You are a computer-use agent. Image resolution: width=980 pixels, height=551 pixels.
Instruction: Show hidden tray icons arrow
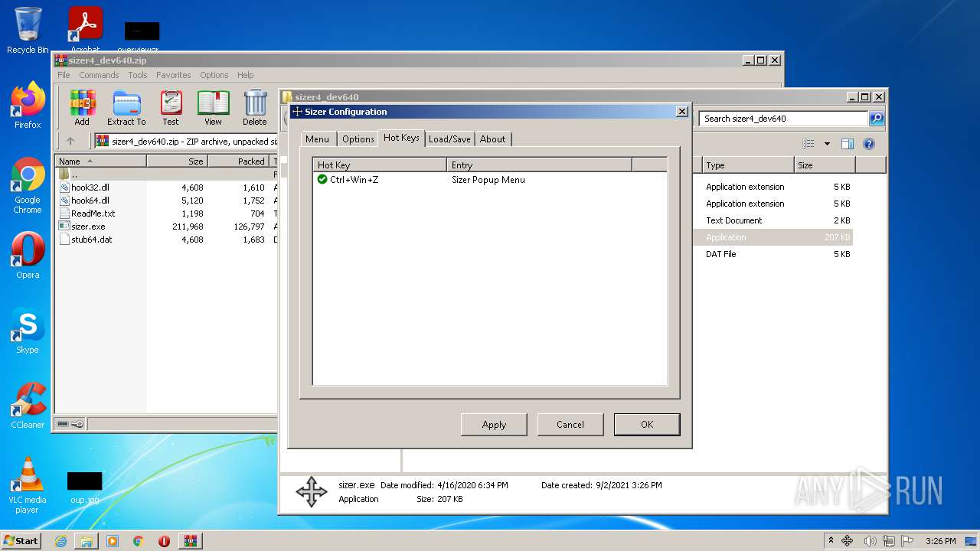pyautogui.click(x=831, y=541)
